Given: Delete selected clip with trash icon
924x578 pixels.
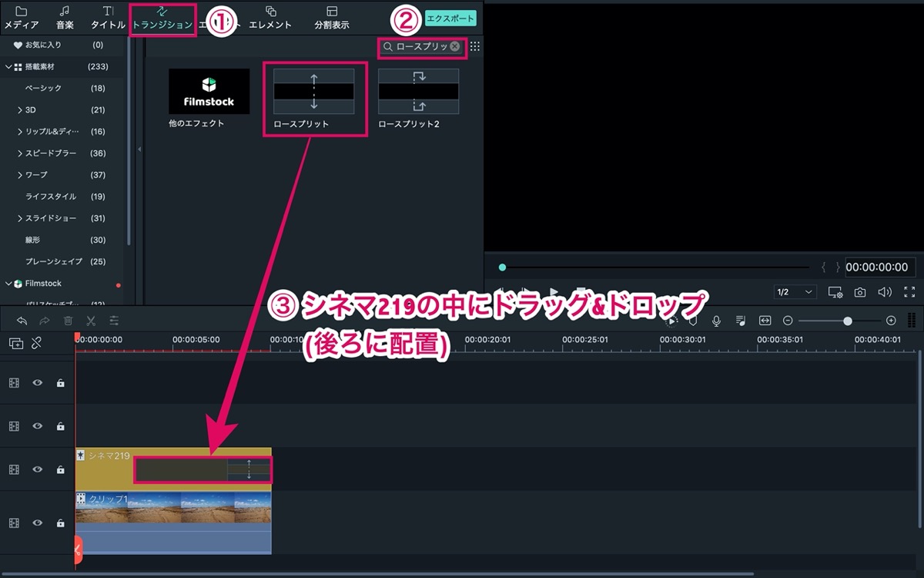Looking at the screenshot, I should [68, 321].
